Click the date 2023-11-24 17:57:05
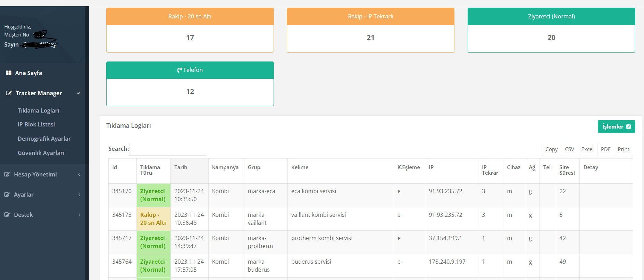 click(x=189, y=266)
